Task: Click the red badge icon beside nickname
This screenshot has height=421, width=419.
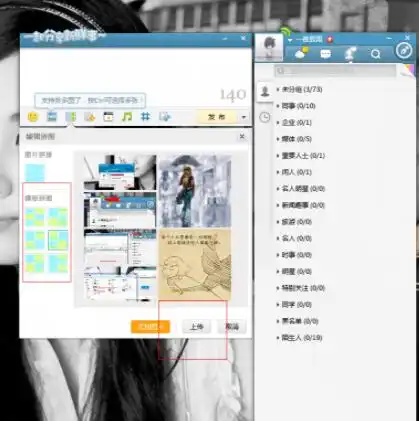Action: (330, 39)
